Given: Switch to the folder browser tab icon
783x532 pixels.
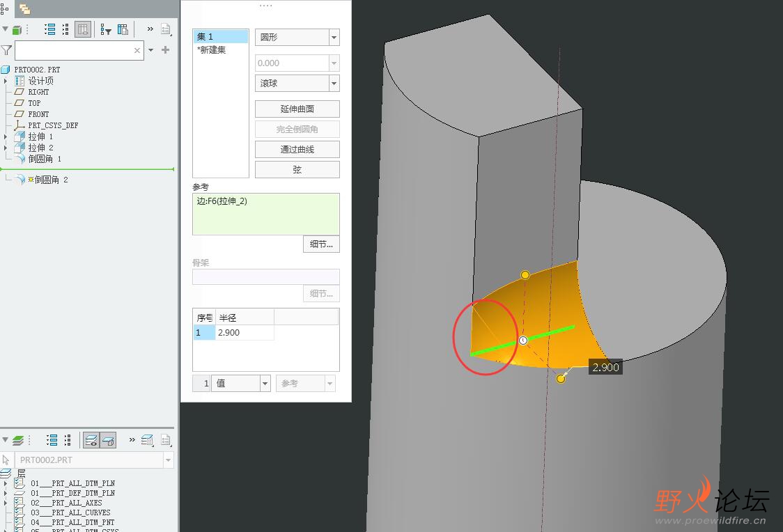Looking at the screenshot, I should (24, 8).
